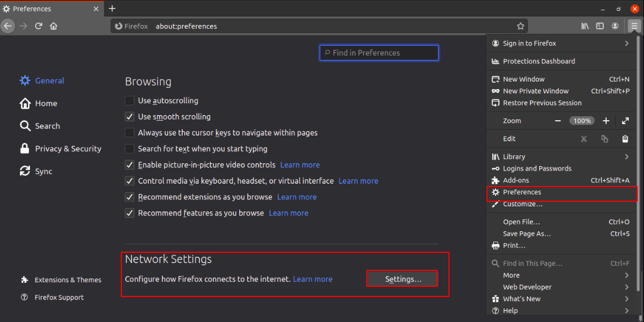Open the Privacy & Security category
The image size is (644, 322).
68,149
